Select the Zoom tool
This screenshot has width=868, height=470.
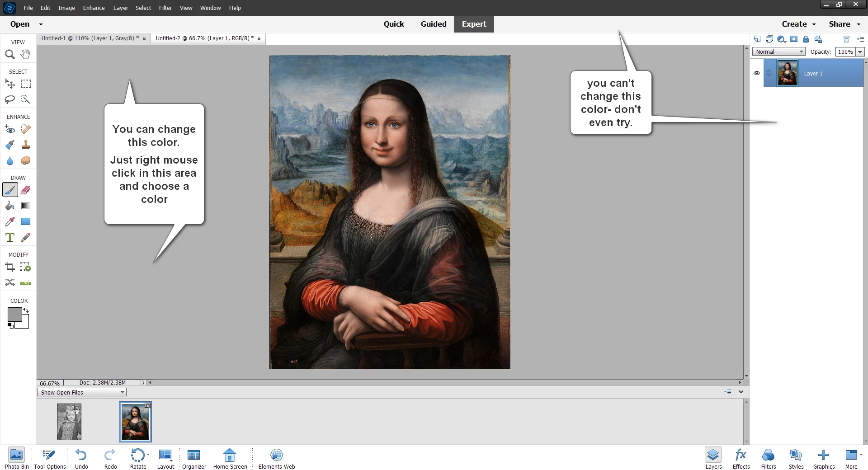coord(10,55)
